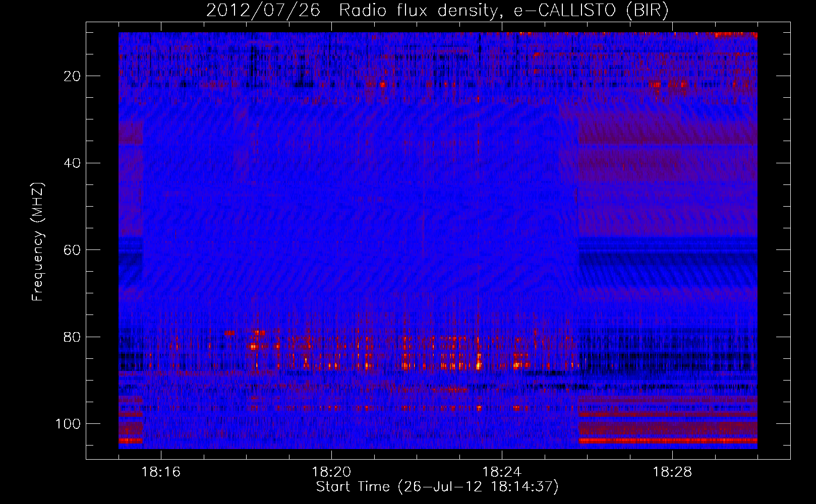Image resolution: width=816 pixels, height=504 pixels.
Task: Click the 40 MHz frequency tick label
Action: click(73, 163)
